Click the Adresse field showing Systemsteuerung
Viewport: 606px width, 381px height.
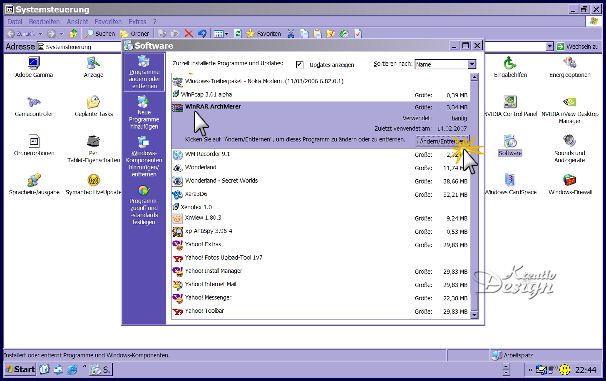coord(80,47)
